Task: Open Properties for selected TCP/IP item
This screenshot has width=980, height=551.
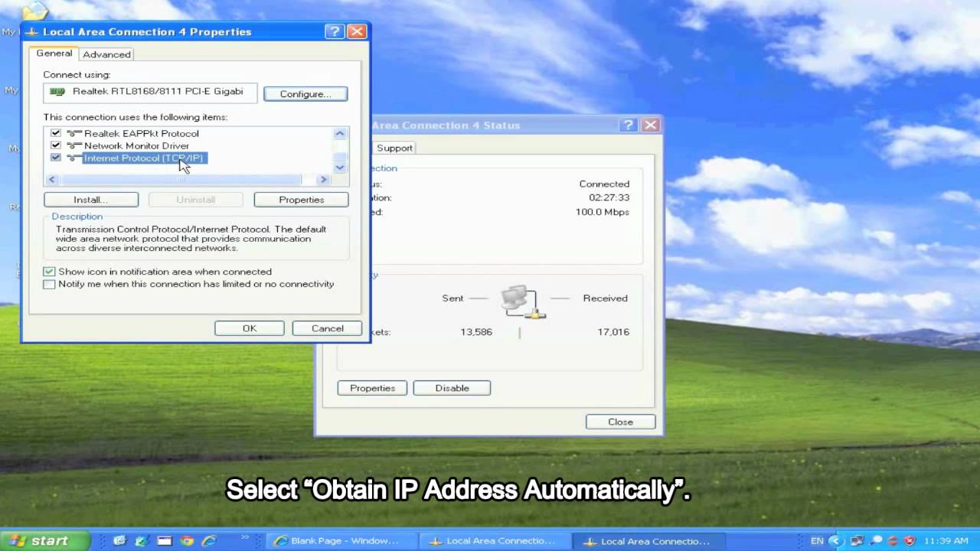Action: pyautogui.click(x=302, y=200)
